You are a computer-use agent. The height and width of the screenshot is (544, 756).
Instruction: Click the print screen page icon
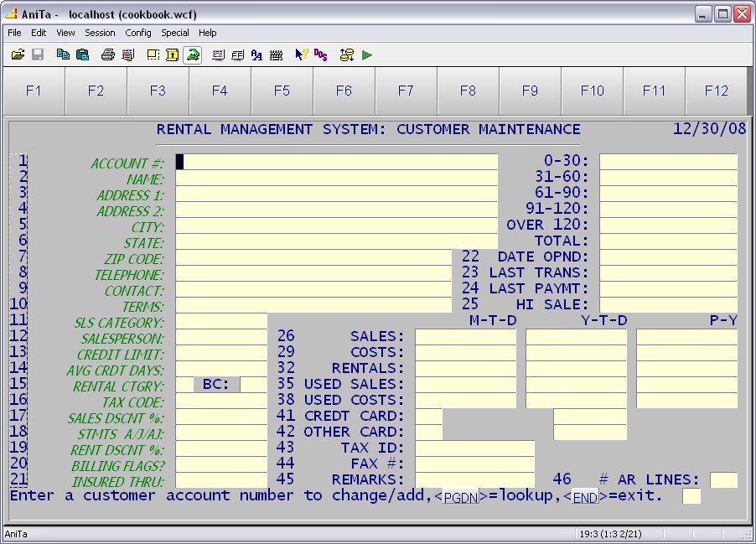(127, 54)
